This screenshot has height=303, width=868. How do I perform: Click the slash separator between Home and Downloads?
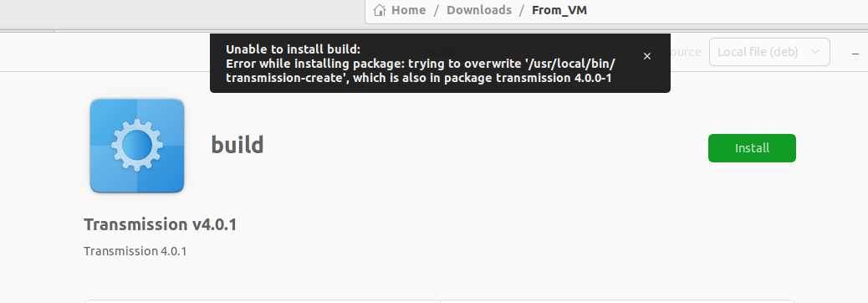[437, 10]
